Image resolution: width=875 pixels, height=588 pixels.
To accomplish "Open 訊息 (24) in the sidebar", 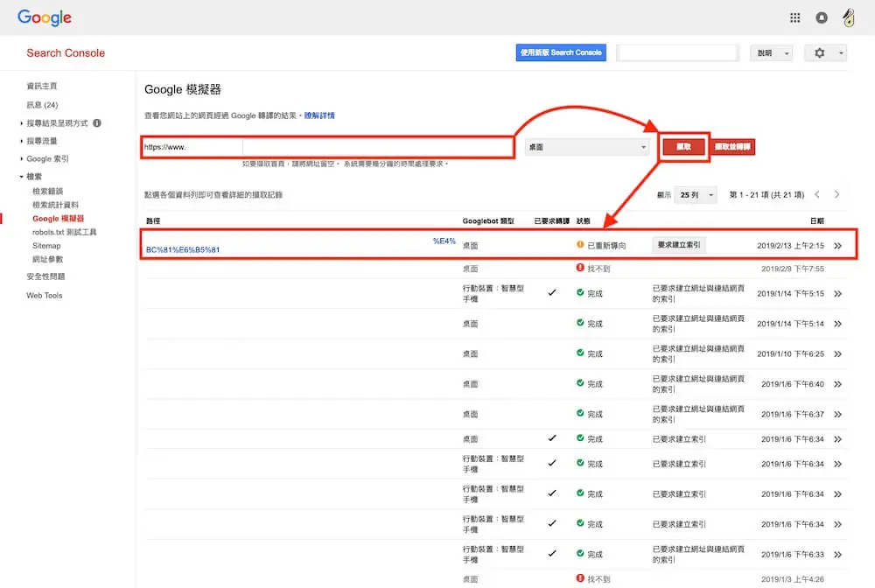I will [x=42, y=105].
